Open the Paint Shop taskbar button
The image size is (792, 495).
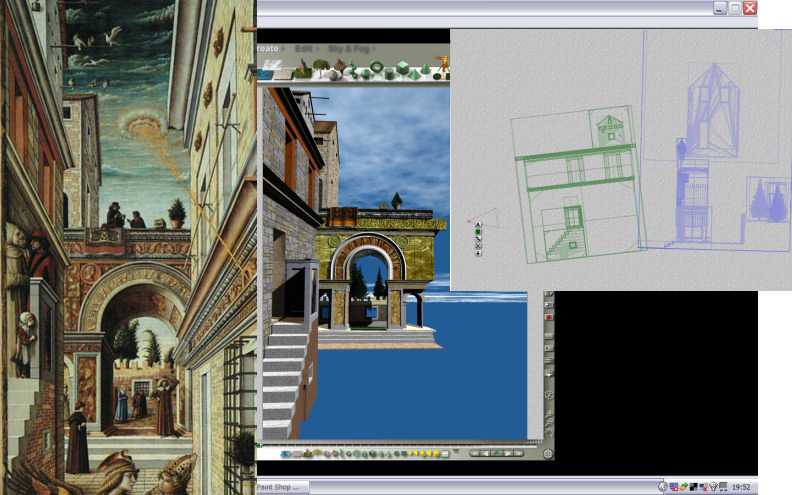point(283,487)
